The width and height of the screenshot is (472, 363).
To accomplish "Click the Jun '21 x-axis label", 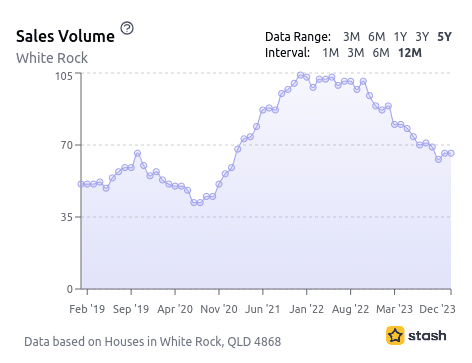I will (263, 309).
